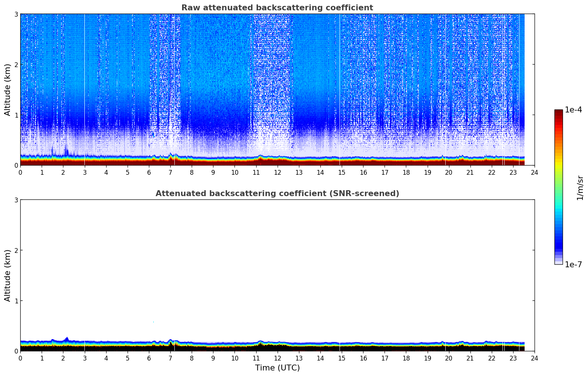The height and width of the screenshot is (376, 588).
Task: Click the 3 km altitude tick on the bottom plot
Action: (15, 200)
